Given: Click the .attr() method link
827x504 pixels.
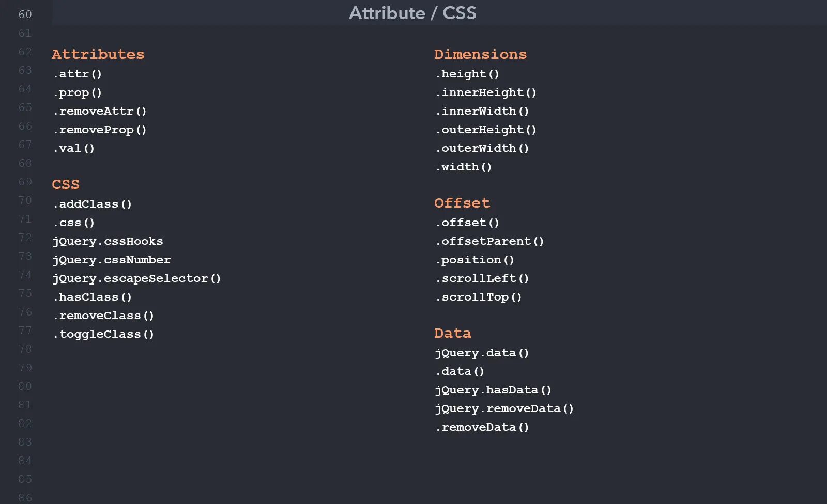Looking at the screenshot, I should click(77, 74).
